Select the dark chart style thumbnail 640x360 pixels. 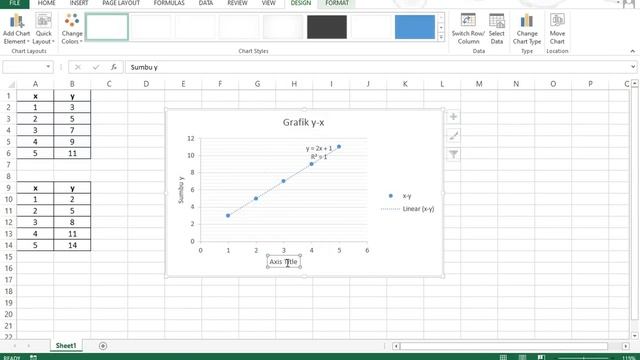(x=327, y=27)
